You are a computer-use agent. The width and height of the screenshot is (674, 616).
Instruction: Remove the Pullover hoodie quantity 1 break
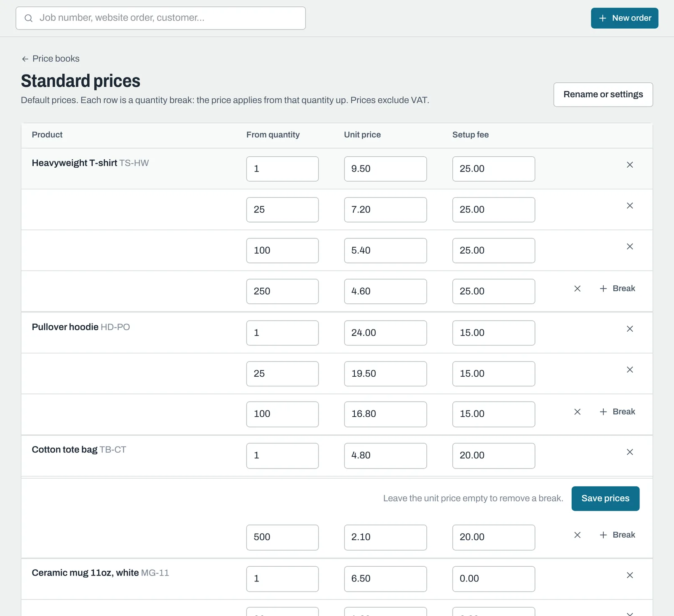tap(630, 329)
